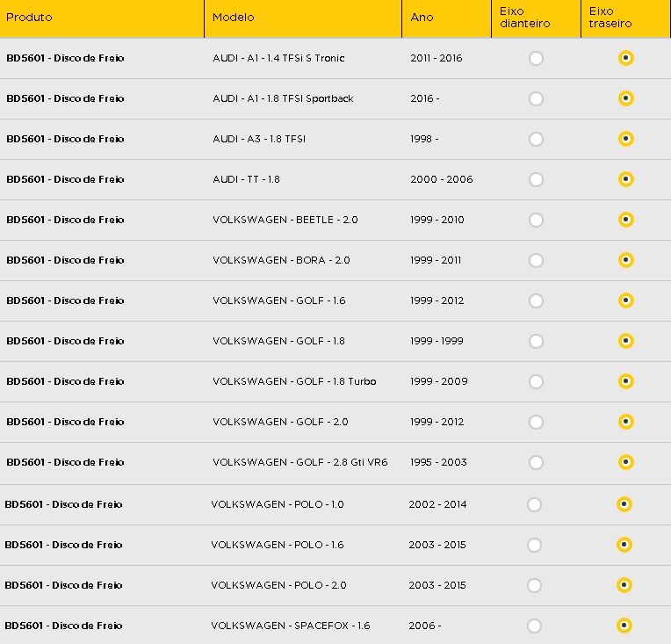Pick front axle for GOLF 2.8 Gti VR6

pyautogui.click(x=536, y=462)
